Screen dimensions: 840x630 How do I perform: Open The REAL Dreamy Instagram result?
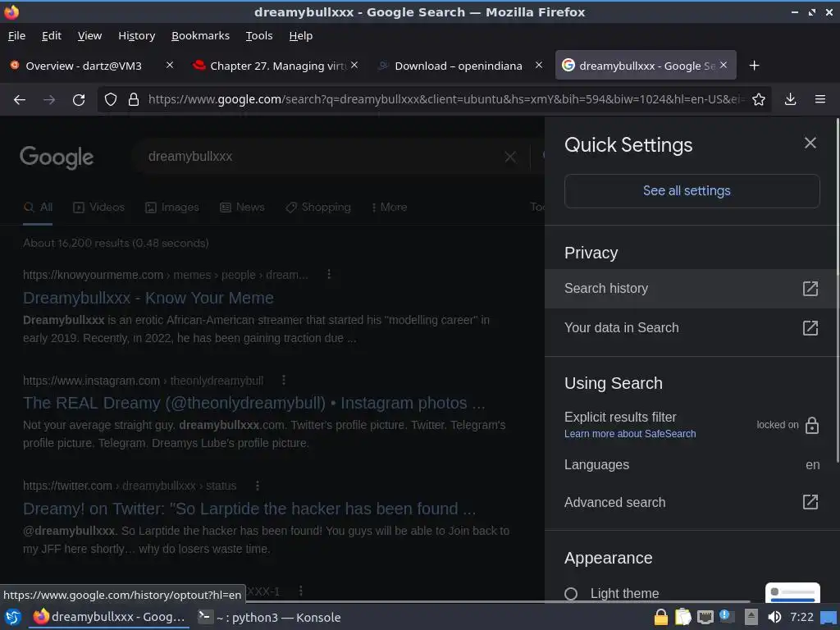point(254,403)
